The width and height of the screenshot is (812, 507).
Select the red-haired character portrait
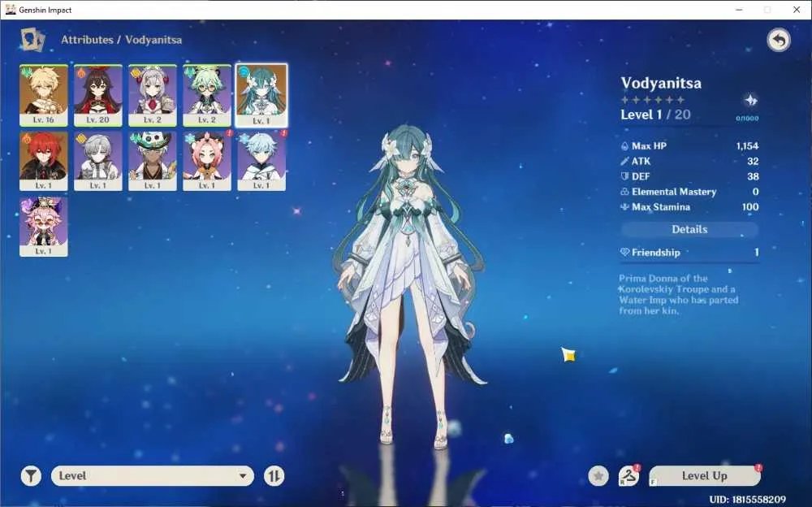[x=44, y=161]
